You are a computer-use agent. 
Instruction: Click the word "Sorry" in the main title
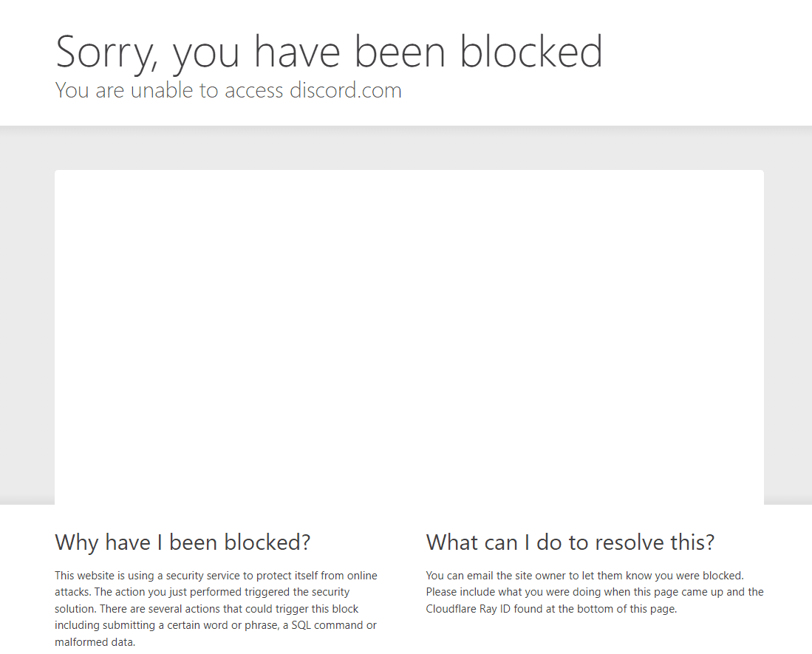pyautogui.click(x=107, y=52)
